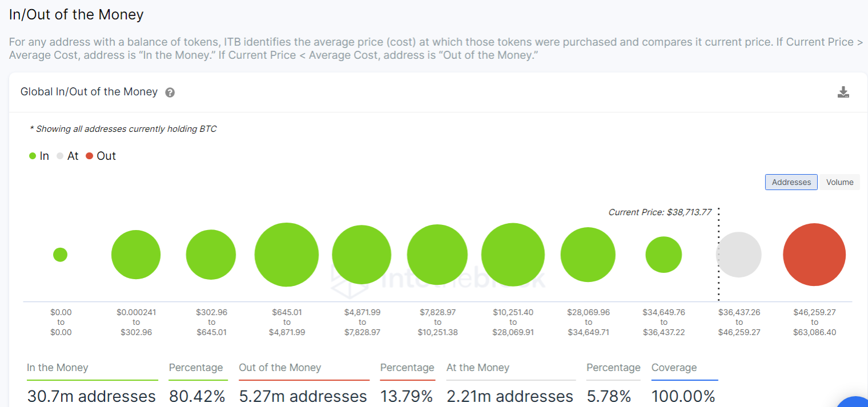Click the $36,437.26 to $46,259.27 range label
This screenshot has width=868, height=407.
click(739, 322)
